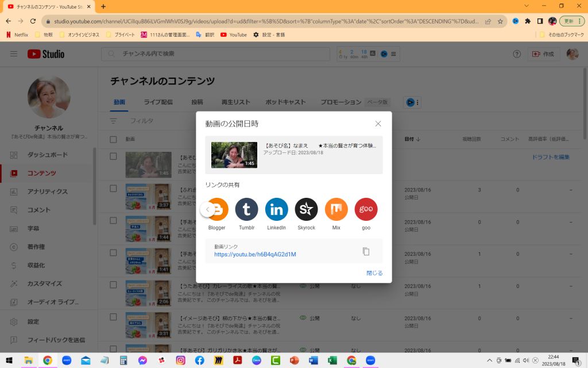Viewport: 588px width, 368px height.
Task: Check the box for the draft video row
Action: pyautogui.click(x=113, y=156)
